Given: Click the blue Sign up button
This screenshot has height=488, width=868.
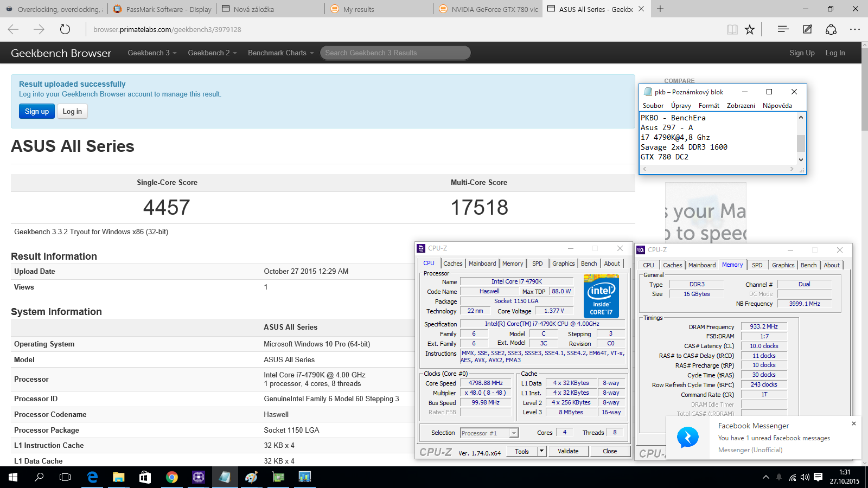Looking at the screenshot, I should pyautogui.click(x=37, y=111).
